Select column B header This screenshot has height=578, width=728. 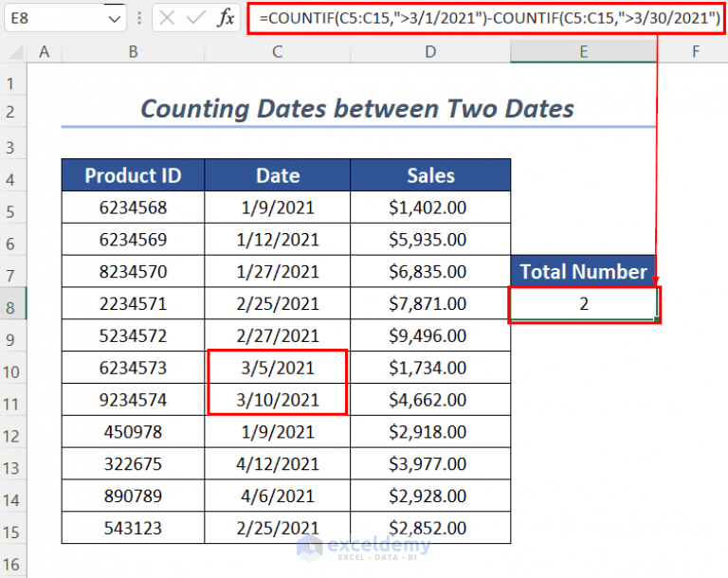133,51
